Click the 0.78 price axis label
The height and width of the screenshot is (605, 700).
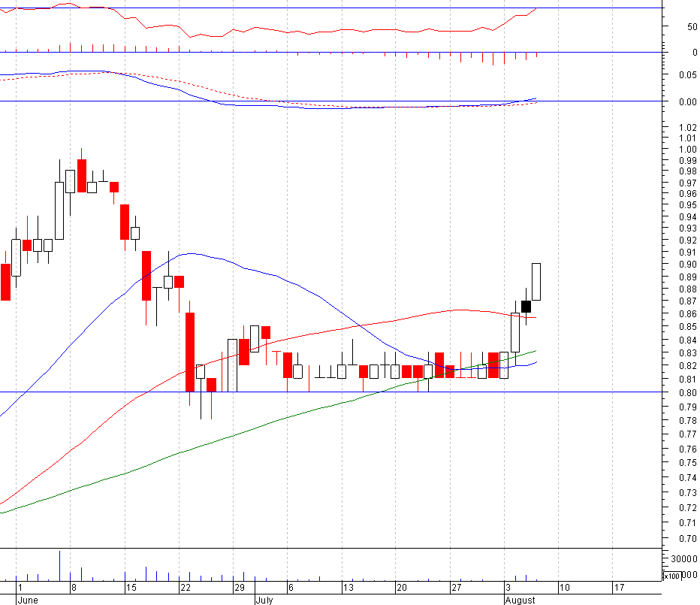[687, 420]
